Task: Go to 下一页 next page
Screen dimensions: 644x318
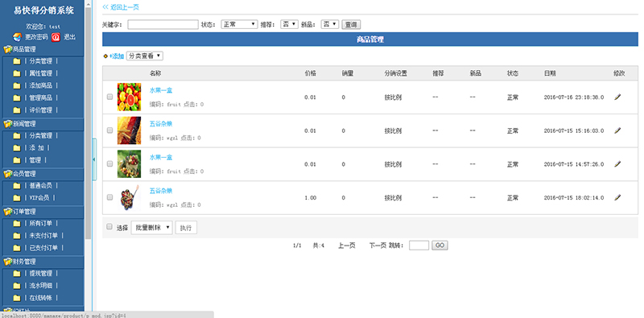Action: click(x=378, y=246)
